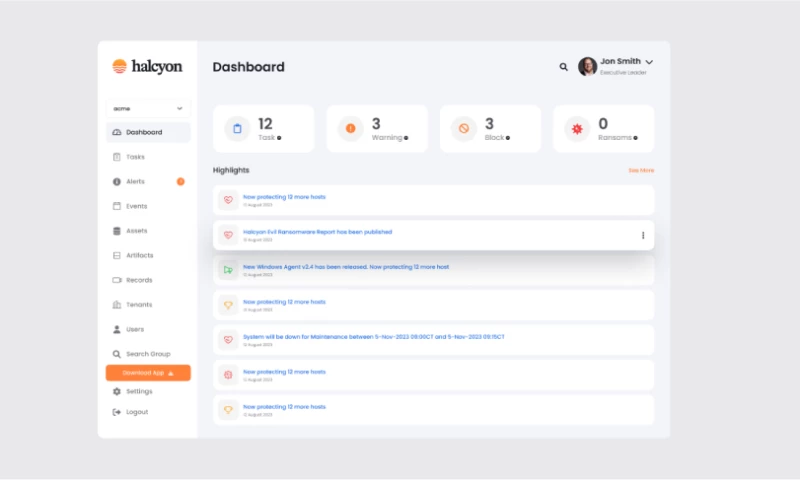Click the Halcyon logo in the sidebar
The height and width of the screenshot is (480, 800).
pos(147,67)
